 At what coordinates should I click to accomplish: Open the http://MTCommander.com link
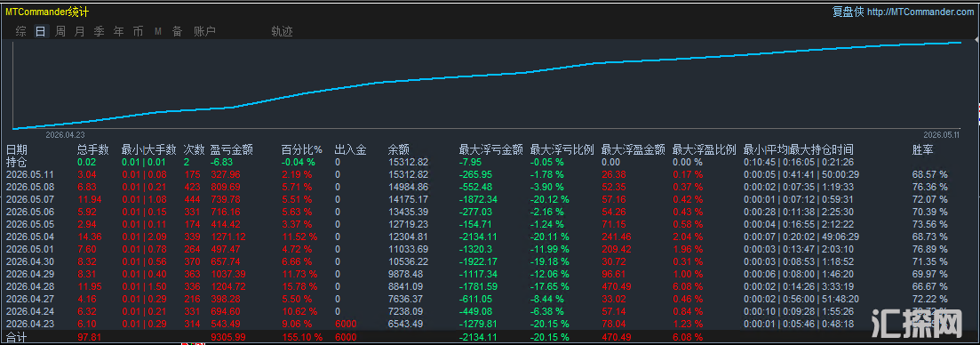click(x=920, y=12)
